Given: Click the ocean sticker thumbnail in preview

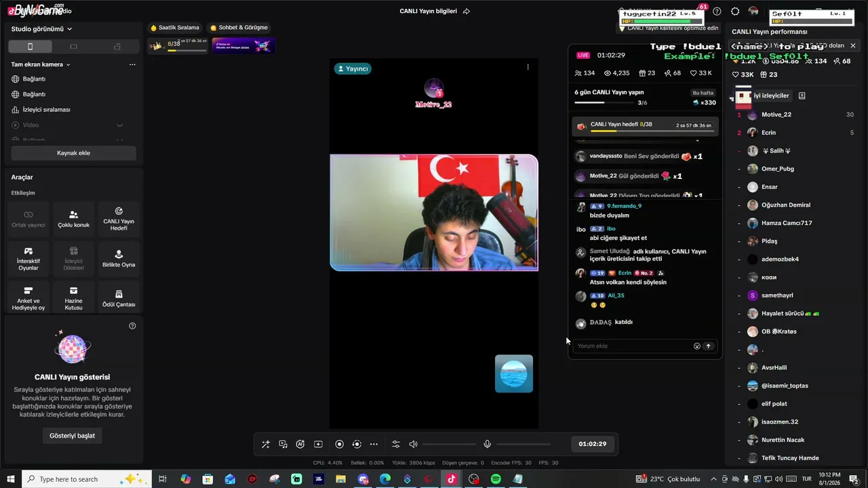Looking at the screenshot, I should click(514, 373).
